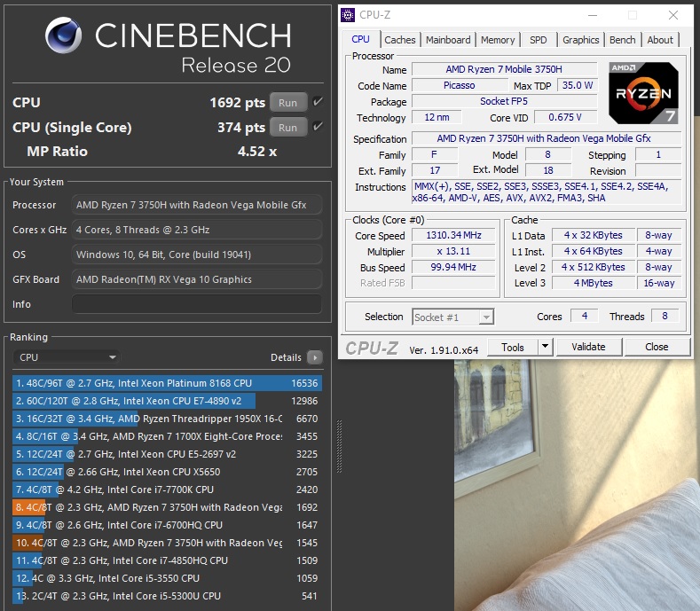Select ranking entry Intel Xeon Platinum 8168

click(167, 383)
